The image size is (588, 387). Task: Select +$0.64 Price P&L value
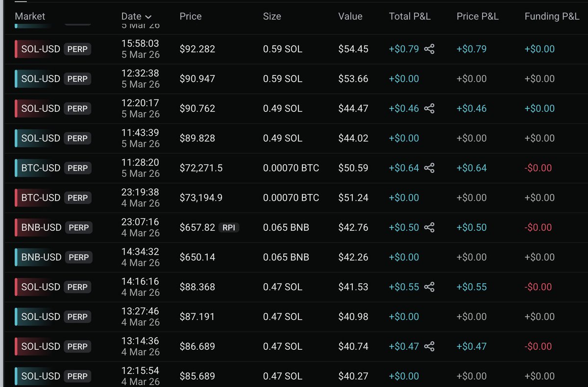click(x=471, y=168)
